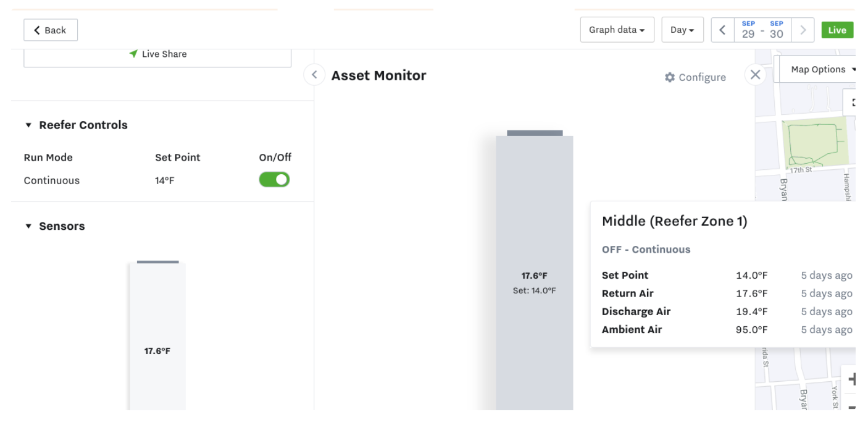Image resolution: width=868 pixels, height=430 pixels.
Task: Zoom in on the map
Action: (852, 379)
